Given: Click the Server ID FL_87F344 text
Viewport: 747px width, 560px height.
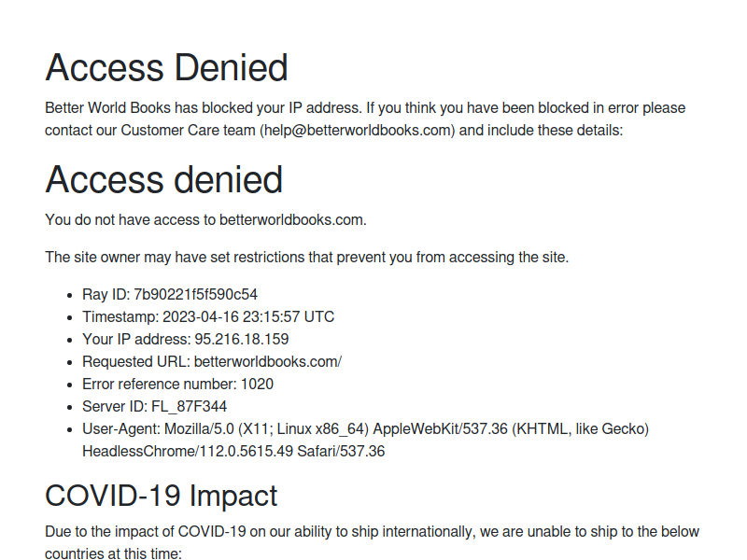Looking at the screenshot, I should (x=190, y=406).
